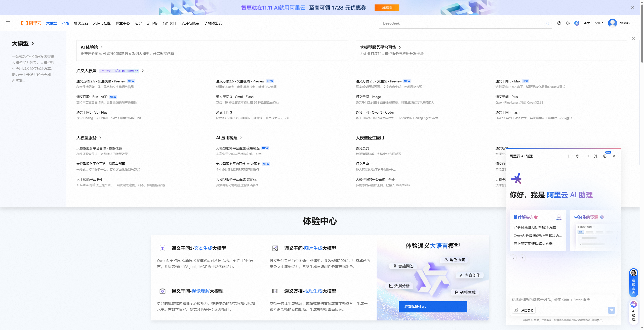
Task: Open AI assistant settings hexagon icon
Action: (605, 156)
